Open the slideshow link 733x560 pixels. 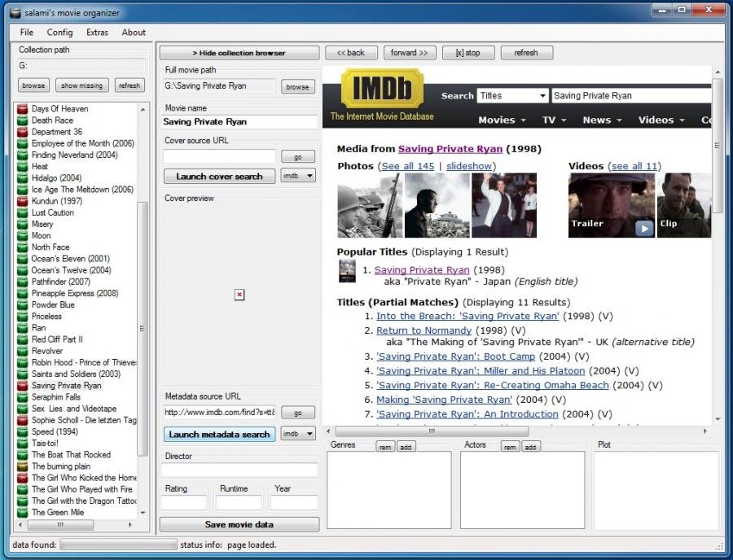(469, 166)
